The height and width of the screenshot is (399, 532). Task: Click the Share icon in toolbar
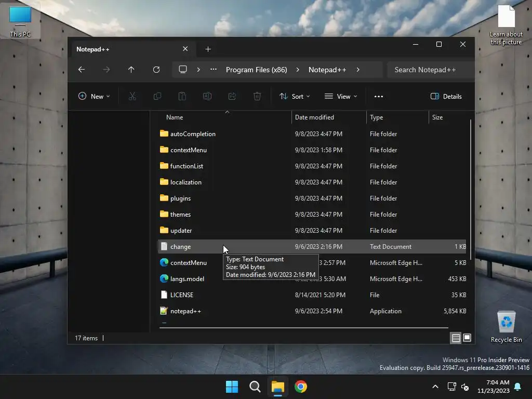[232, 96]
